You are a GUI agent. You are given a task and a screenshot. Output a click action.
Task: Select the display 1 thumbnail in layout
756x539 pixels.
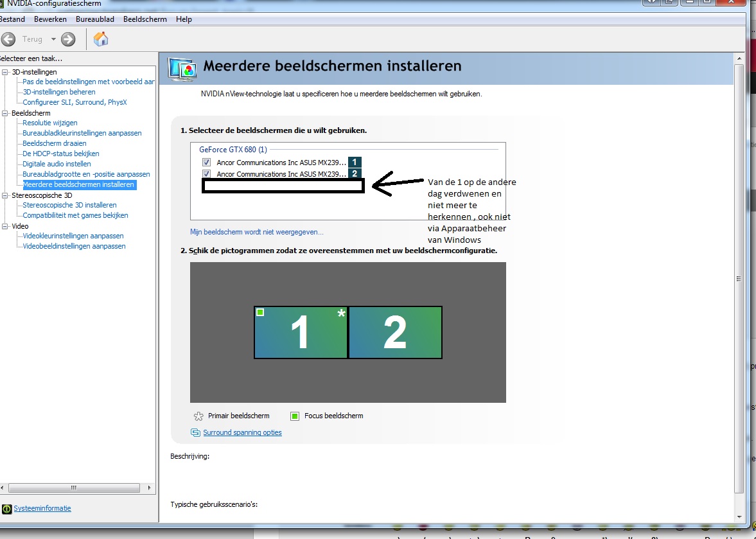(301, 332)
